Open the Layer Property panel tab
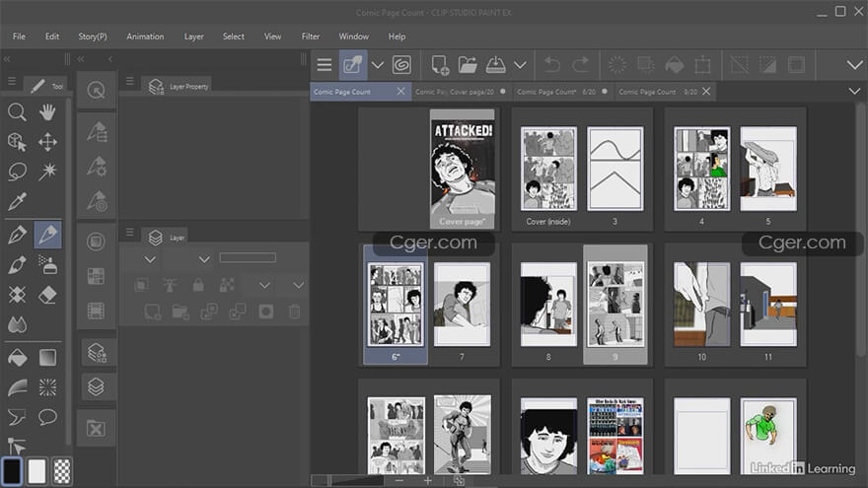Screen dimensions: 868x488 pyautogui.click(x=179, y=87)
